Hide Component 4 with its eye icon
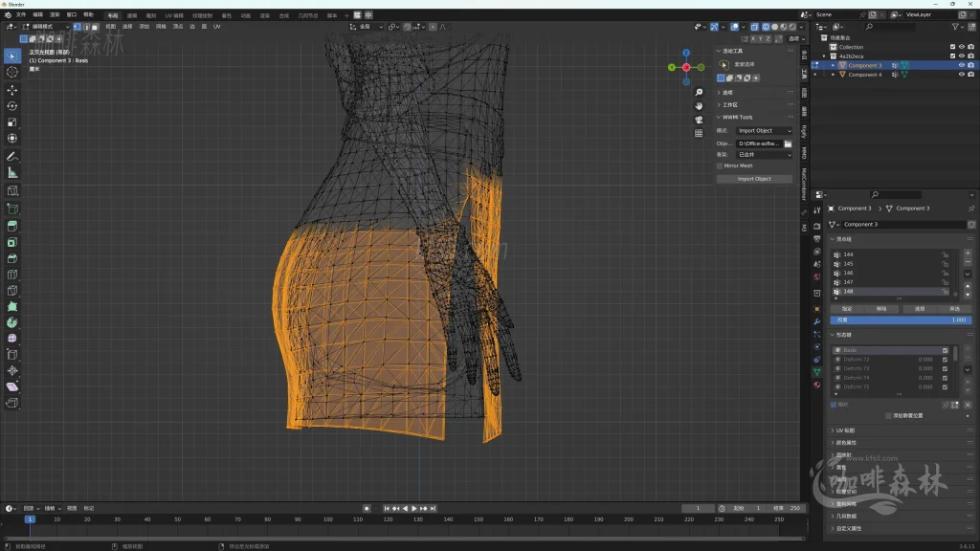The image size is (980, 551). coord(961,75)
